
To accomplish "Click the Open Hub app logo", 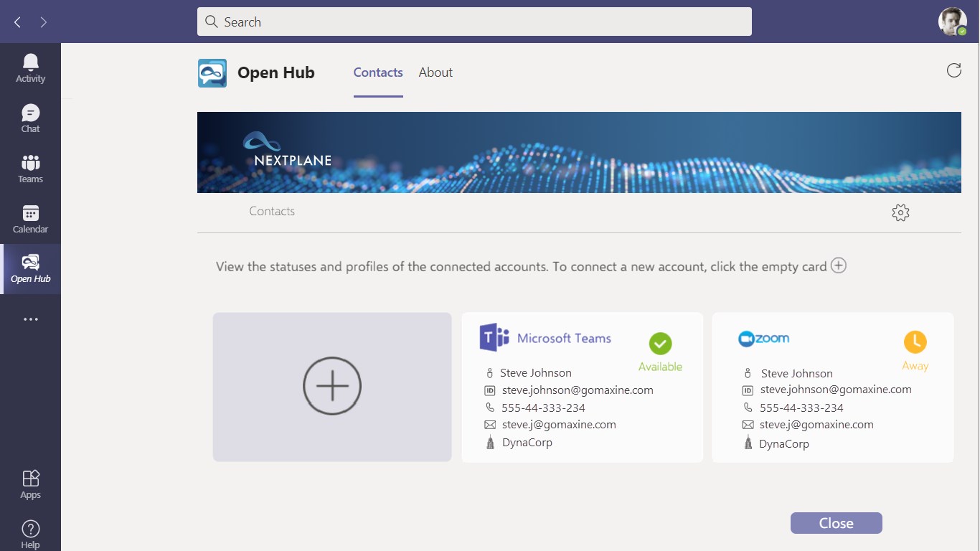I will click(x=212, y=73).
